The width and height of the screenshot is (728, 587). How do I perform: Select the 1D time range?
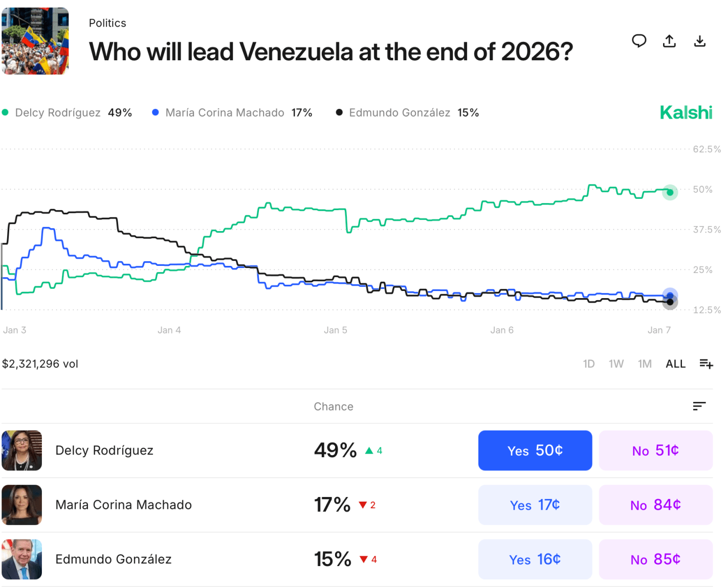[x=589, y=364]
